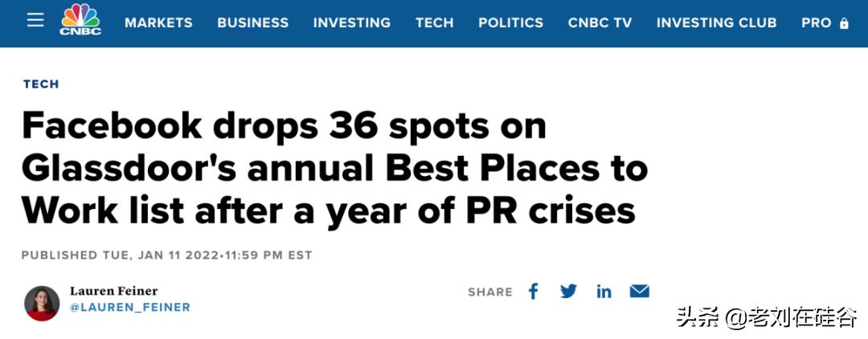Screen dimensions: 868x339
Task: Go to the Business section
Action: click(252, 23)
